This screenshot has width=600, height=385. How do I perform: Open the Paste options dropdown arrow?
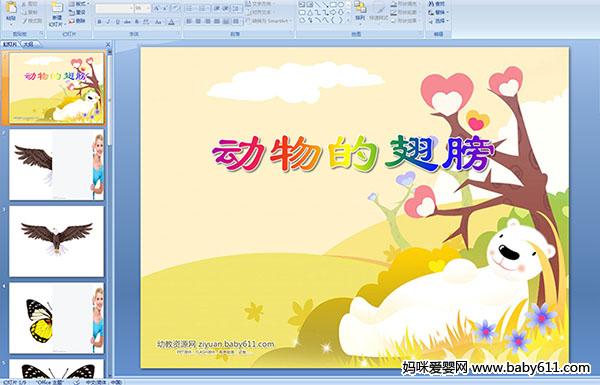click(x=11, y=24)
